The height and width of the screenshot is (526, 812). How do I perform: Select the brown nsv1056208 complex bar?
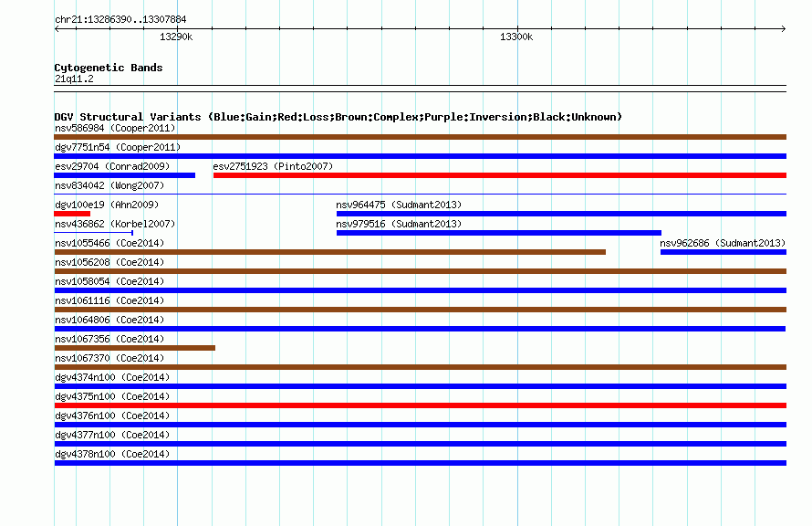coord(420,271)
